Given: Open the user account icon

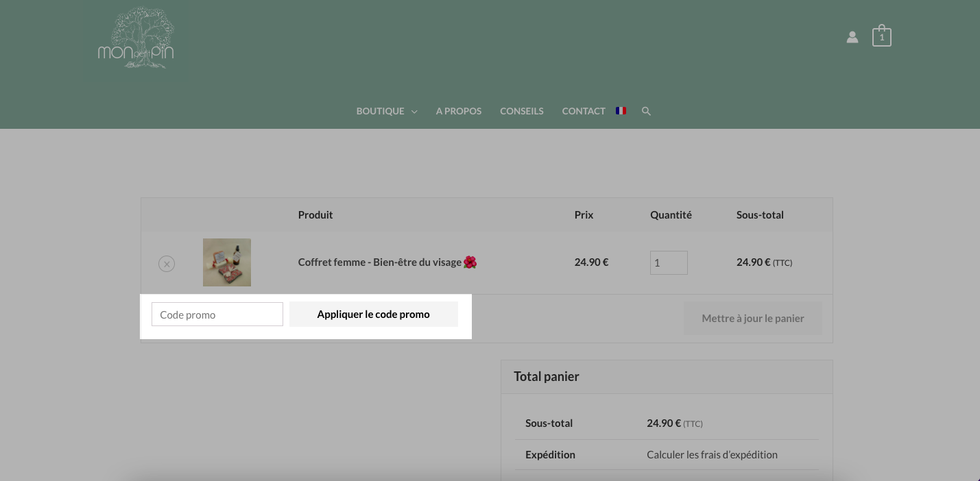Looking at the screenshot, I should pyautogui.click(x=852, y=37).
